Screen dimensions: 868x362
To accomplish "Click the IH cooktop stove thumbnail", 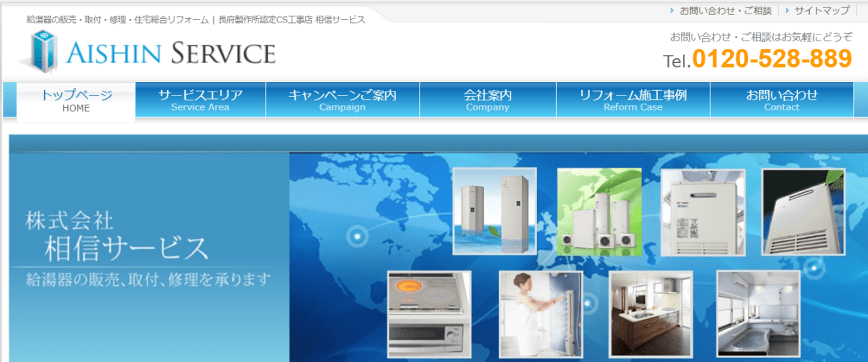I will [429, 315].
